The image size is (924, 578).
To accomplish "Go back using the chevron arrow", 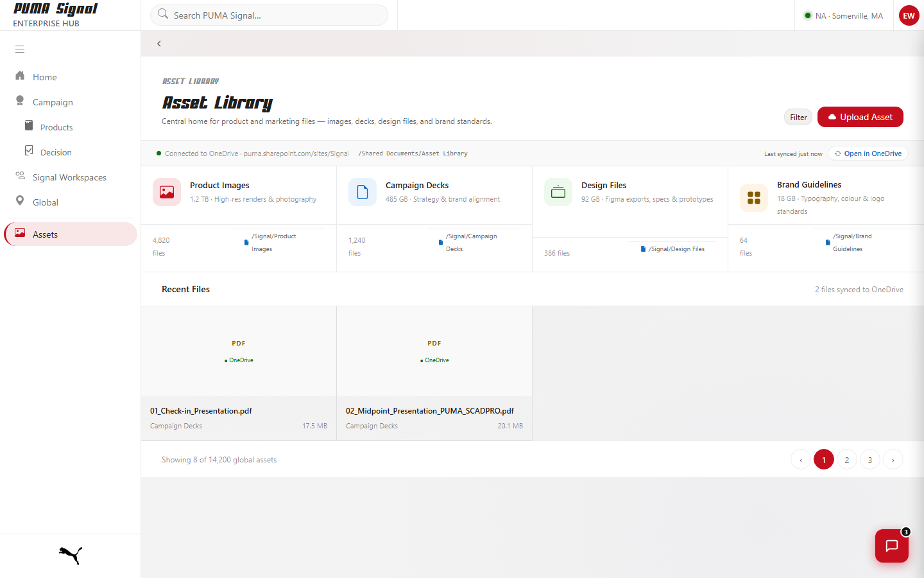I will click(159, 44).
